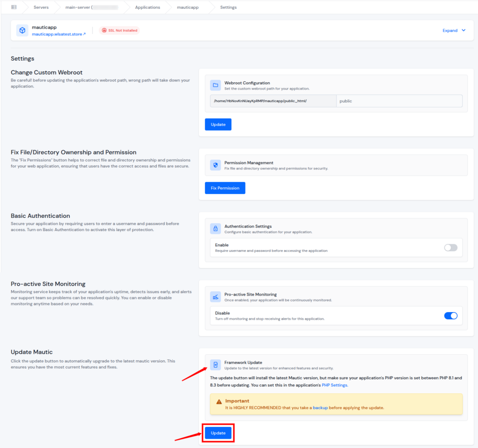Select the mauticapp breadcrumb entry
478x448 pixels.
(x=188, y=7)
